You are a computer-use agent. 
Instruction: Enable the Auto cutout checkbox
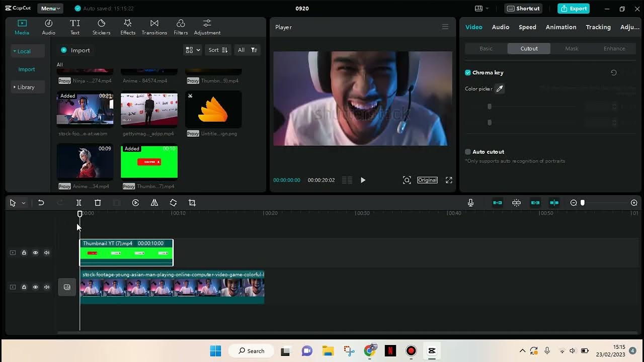click(x=468, y=151)
